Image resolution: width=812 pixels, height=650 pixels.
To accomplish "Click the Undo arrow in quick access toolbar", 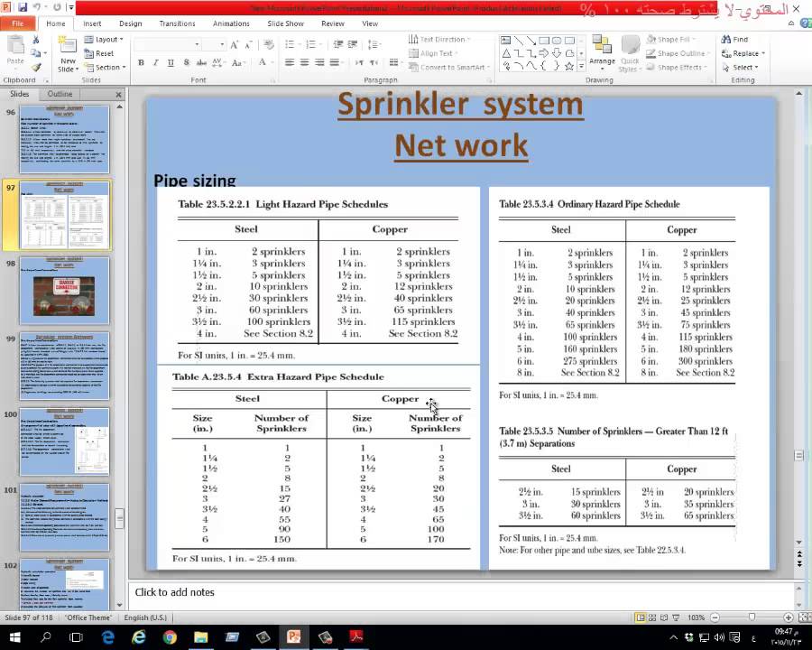I will (x=37, y=8).
